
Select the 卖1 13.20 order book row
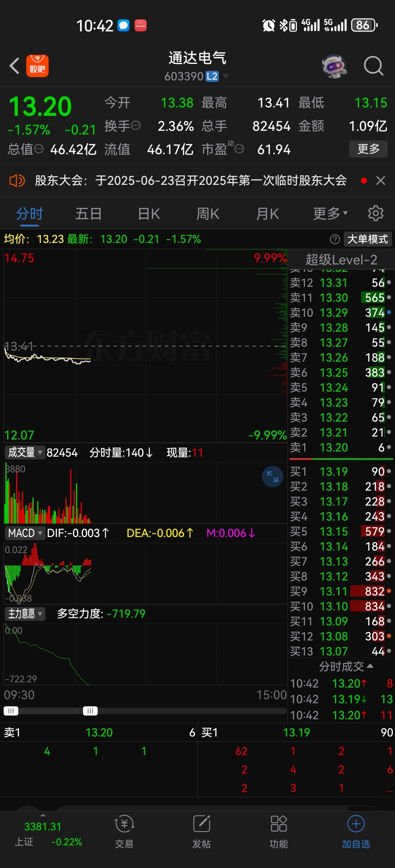coord(341,448)
